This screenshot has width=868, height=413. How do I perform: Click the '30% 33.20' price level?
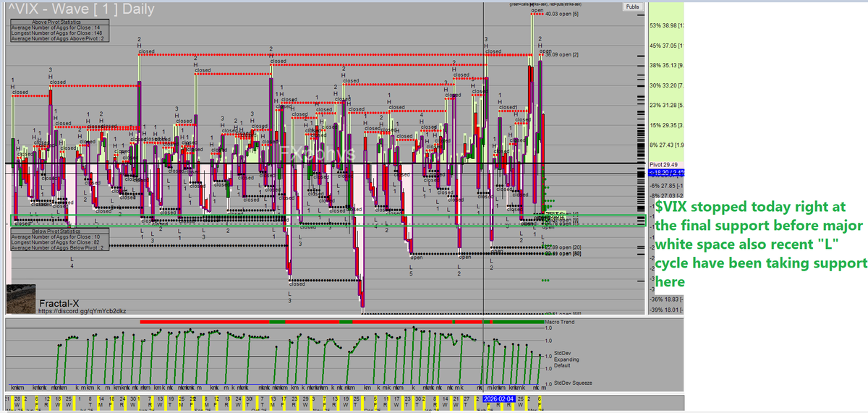tap(666, 85)
